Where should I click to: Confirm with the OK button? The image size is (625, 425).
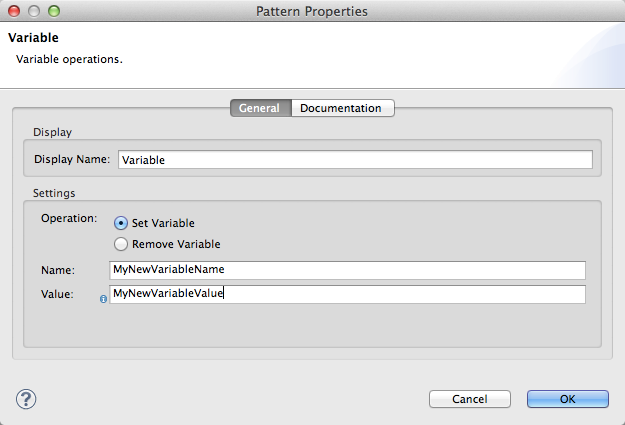[567, 399]
